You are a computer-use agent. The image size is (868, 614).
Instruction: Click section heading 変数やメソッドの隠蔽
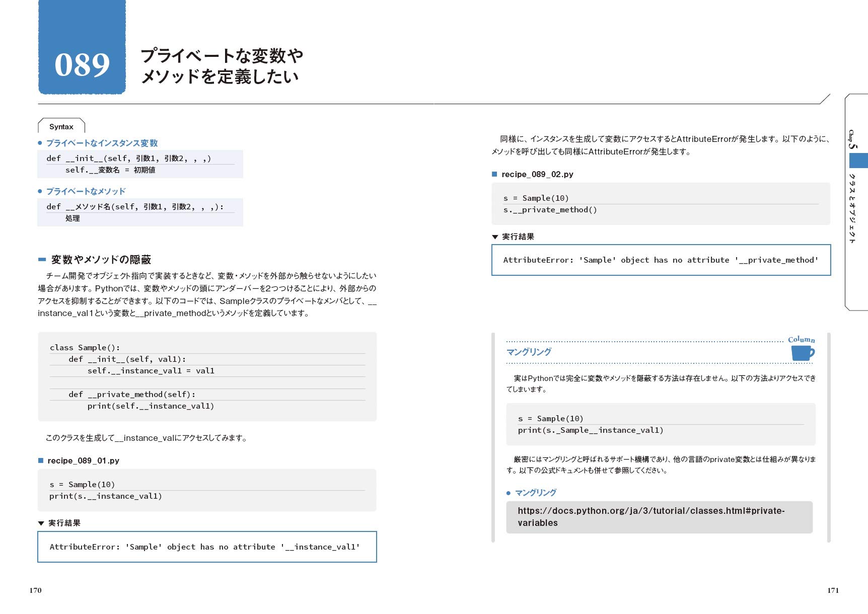pos(101,260)
